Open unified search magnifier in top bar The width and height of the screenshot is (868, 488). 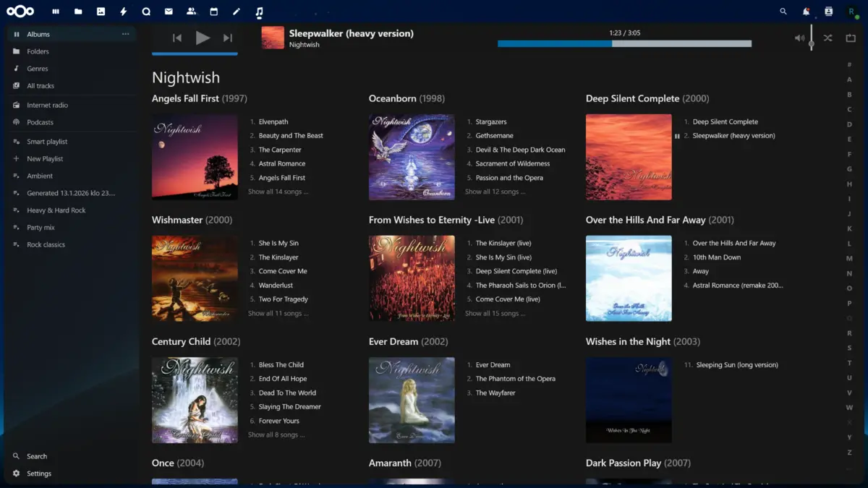click(783, 12)
